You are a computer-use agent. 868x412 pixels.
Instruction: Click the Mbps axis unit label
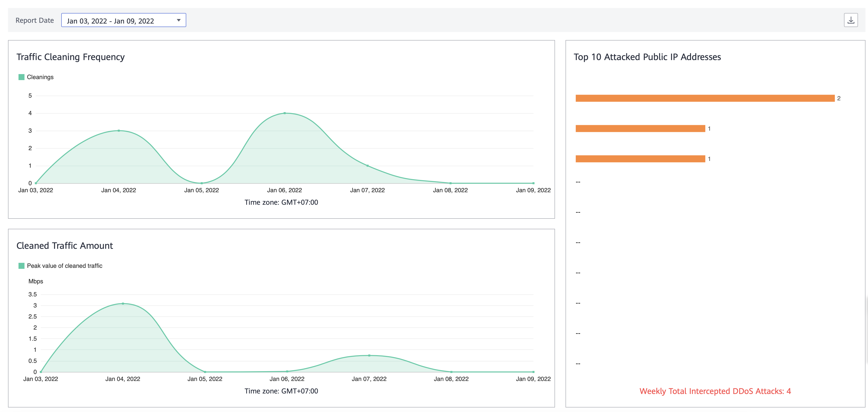tap(36, 281)
